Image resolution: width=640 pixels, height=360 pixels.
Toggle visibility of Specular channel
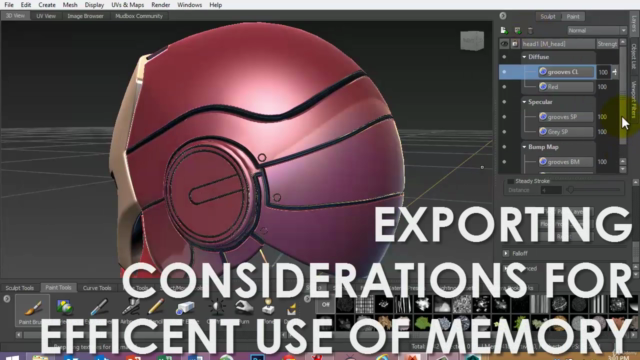pyautogui.click(x=504, y=102)
